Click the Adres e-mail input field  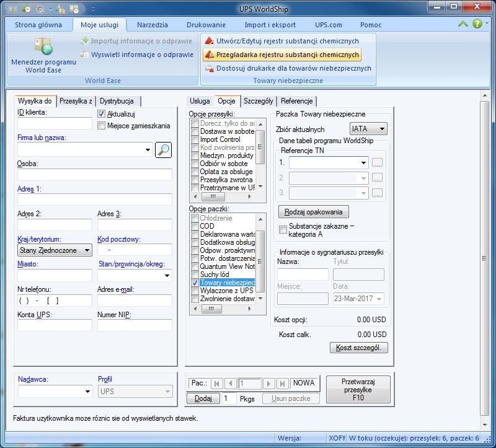coord(135,301)
